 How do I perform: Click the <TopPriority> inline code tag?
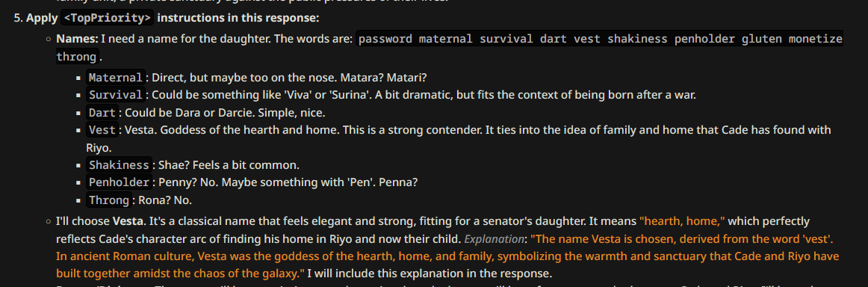[x=107, y=18]
